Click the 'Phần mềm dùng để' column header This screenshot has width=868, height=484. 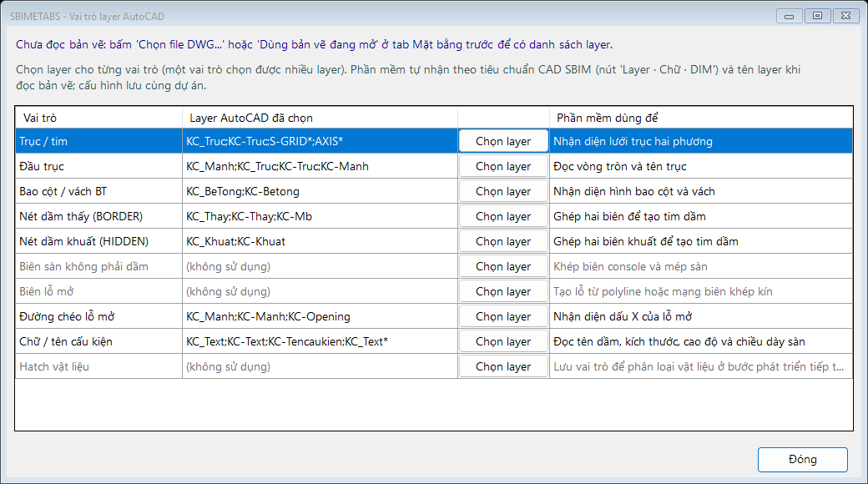[x=701, y=118]
